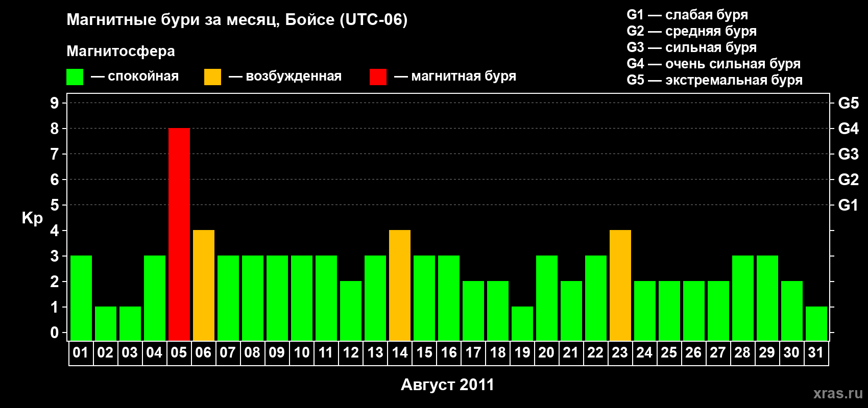Screen dimensions: 868x408
Task: Click the 'G2 — средняя буря' legend line
Action: pyautogui.click(x=692, y=31)
